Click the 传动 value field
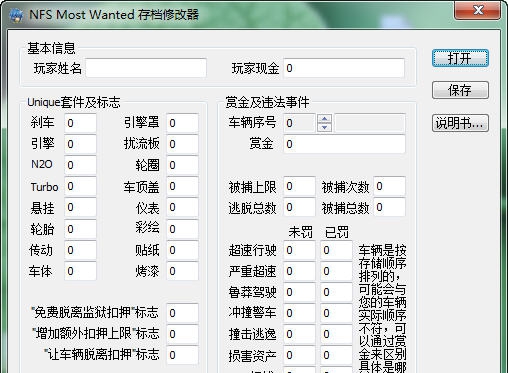Viewport: 508px width, 373px height. pyautogui.click(x=80, y=250)
